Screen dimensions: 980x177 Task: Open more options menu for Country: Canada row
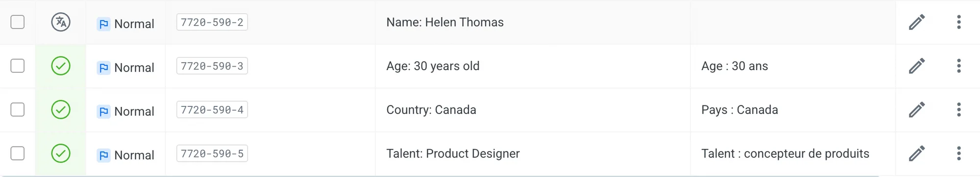click(959, 109)
